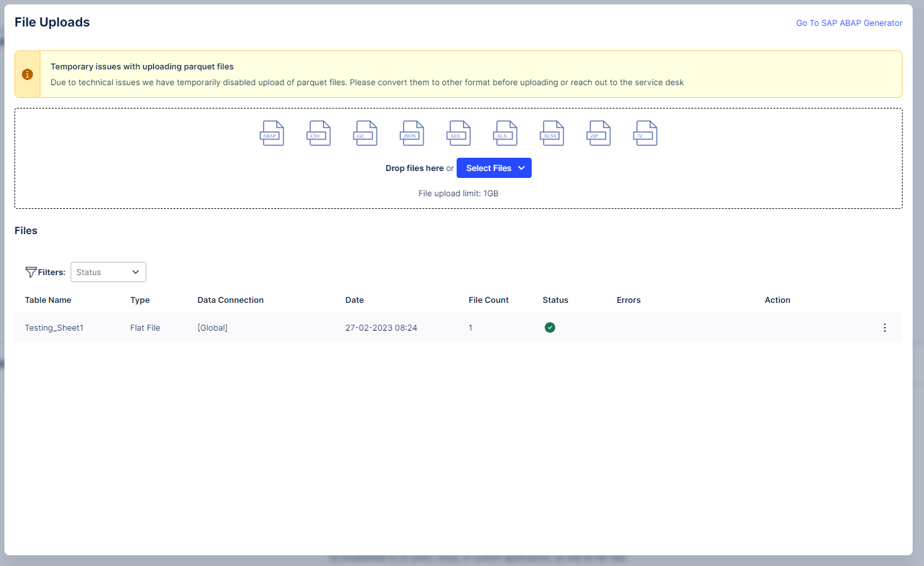
Task: Sort by the Table Name column header
Action: pyautogui.click(x=48, y=300)
